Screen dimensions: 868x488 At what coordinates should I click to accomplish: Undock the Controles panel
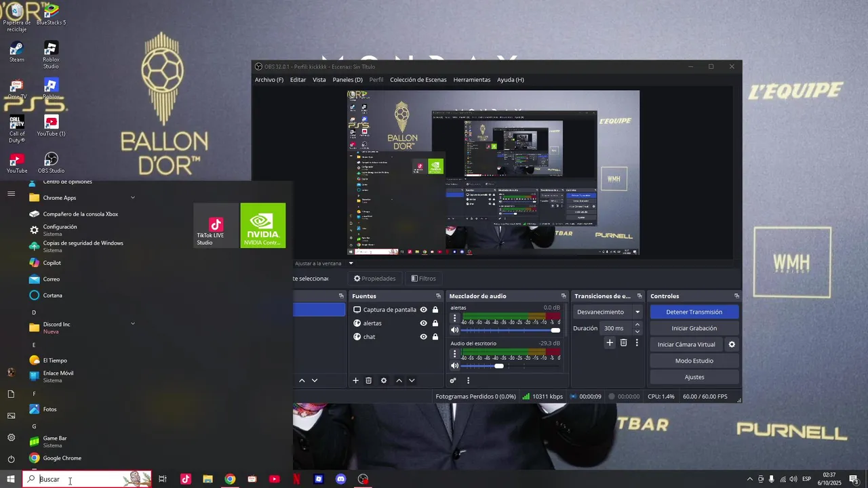click(736, 296)
